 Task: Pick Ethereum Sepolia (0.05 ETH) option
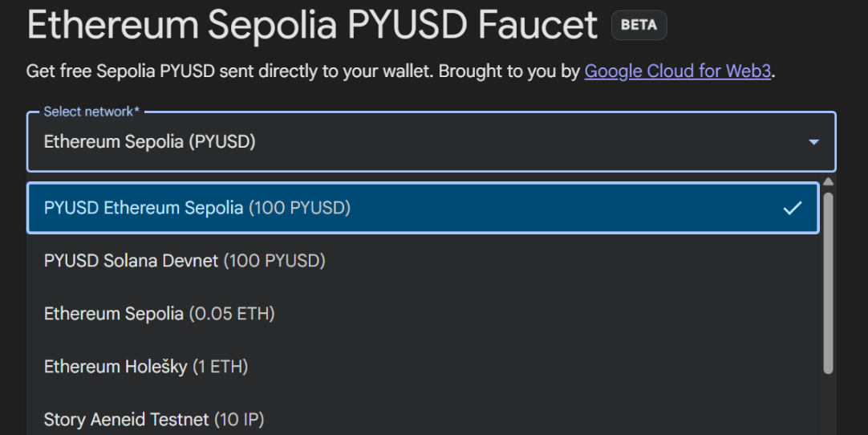pos(113,314)
